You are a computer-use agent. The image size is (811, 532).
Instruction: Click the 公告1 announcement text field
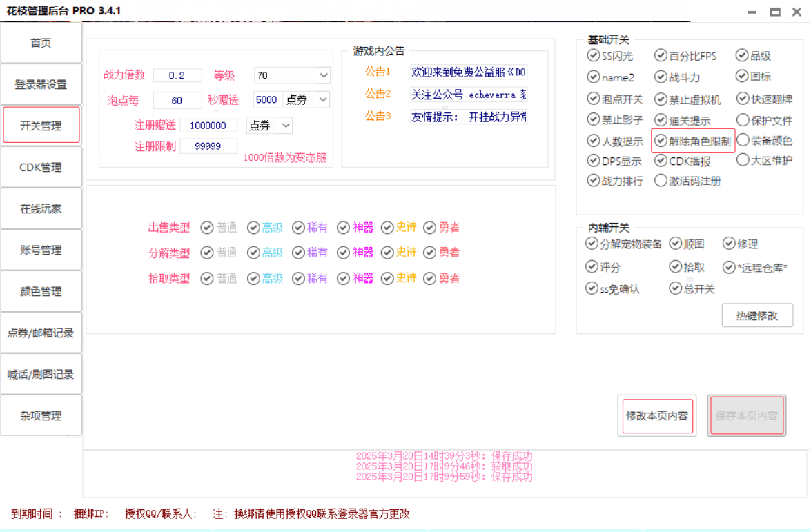pyautogui.click(x=468, y=72)
